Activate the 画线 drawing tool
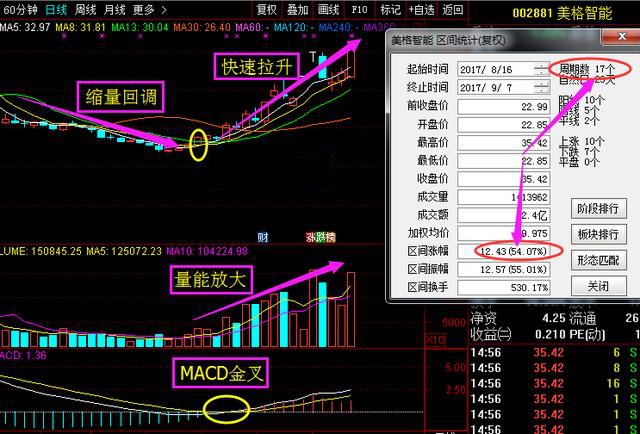 (x=328, y=10)
